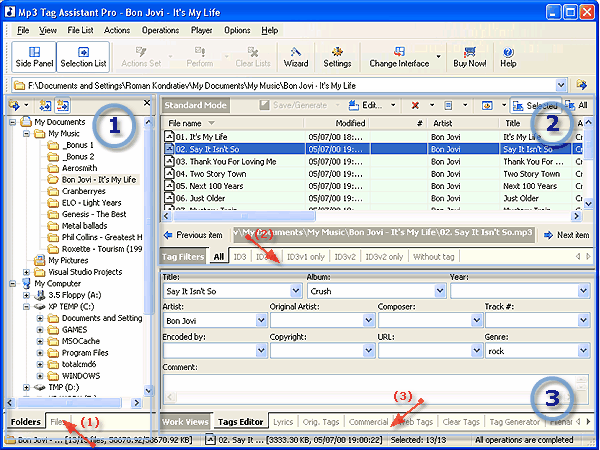Click the My Computer icon in tree
This screenshot has height=450, width=600.
[26, 284]
